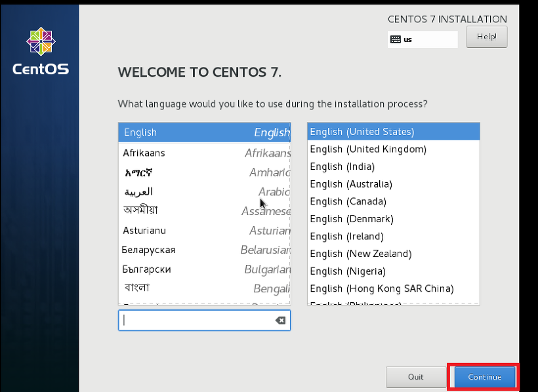The width and height of the screenshot is (538, 392).
Task: Select Asturianu language row
Action: click(205, 231)
